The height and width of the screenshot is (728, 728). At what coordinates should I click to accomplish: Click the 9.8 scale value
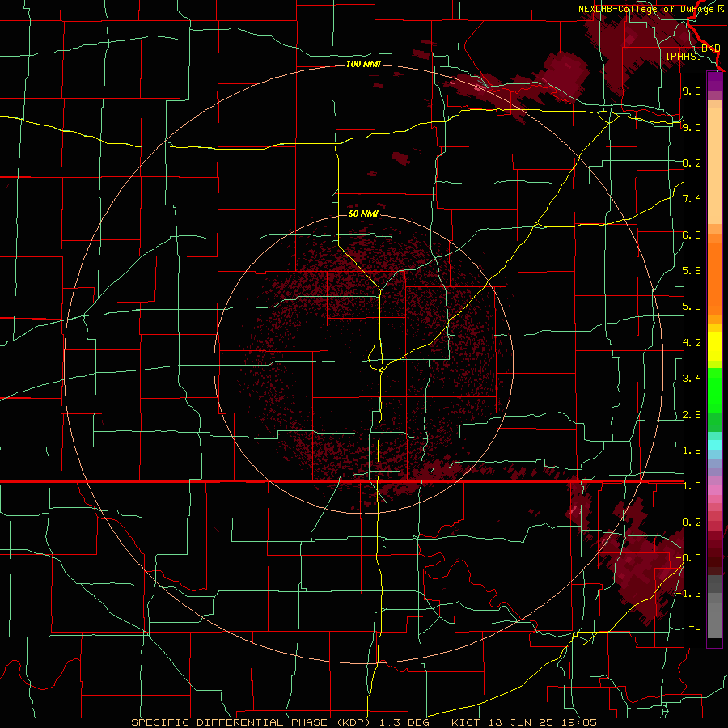[692, 91]
